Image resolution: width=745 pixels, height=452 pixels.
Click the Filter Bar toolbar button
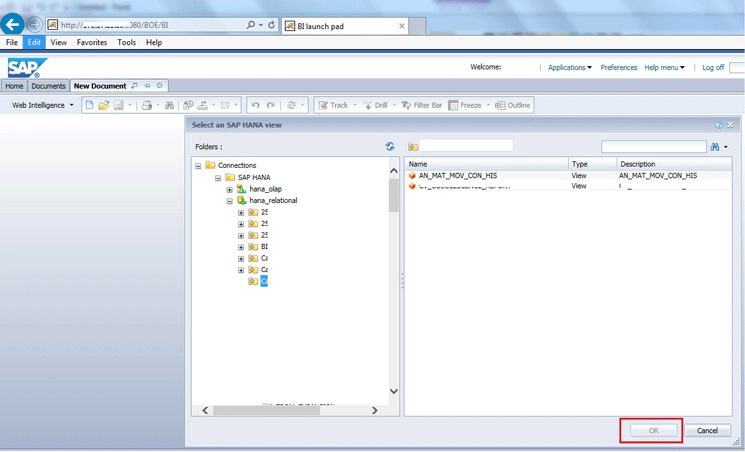(x=421, y=105)
